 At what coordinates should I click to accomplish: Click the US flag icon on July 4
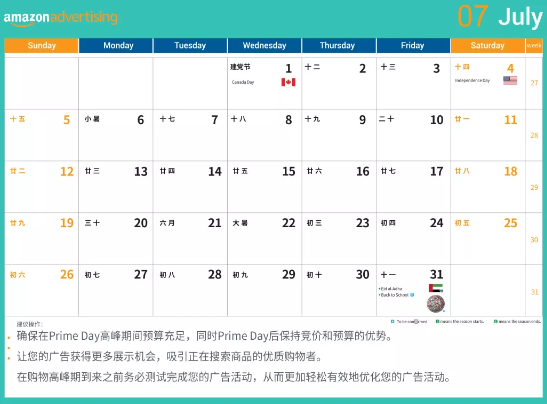[510, 81]
